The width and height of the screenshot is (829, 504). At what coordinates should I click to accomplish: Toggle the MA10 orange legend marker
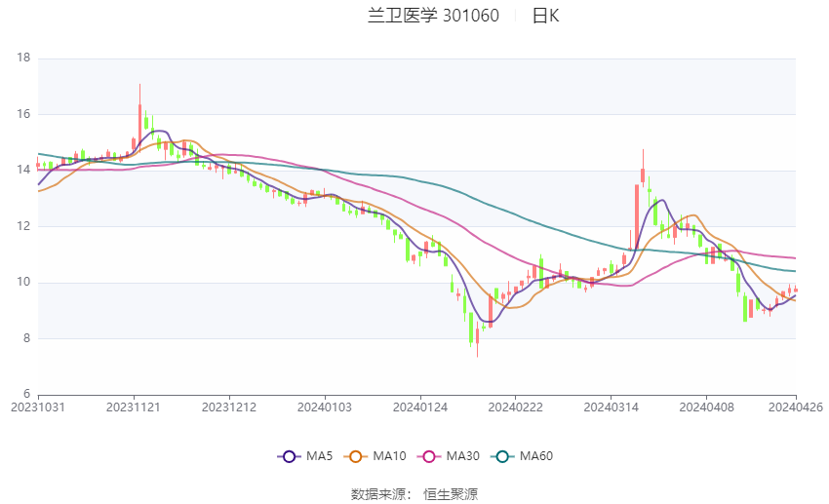(357, 456)
